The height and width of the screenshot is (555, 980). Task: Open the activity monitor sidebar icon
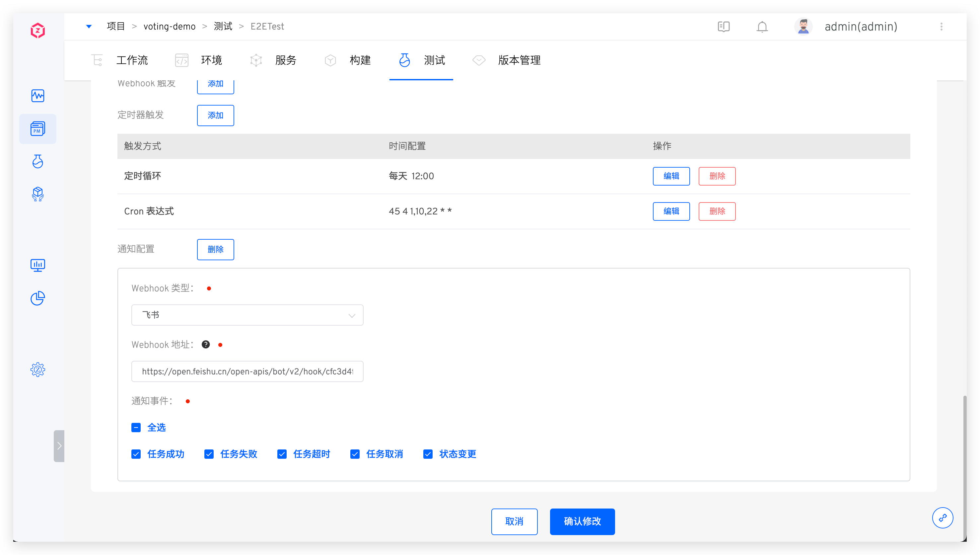coord(38,96)
